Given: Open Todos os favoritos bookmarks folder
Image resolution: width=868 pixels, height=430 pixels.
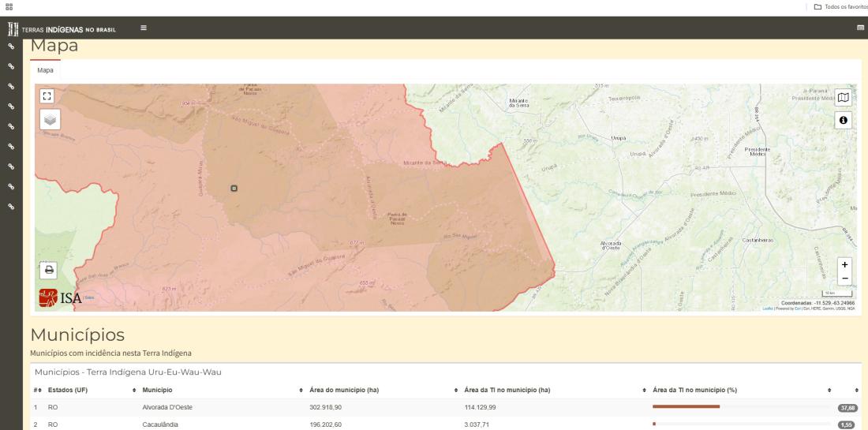Looking at the screenshot, I should [841, 6].
